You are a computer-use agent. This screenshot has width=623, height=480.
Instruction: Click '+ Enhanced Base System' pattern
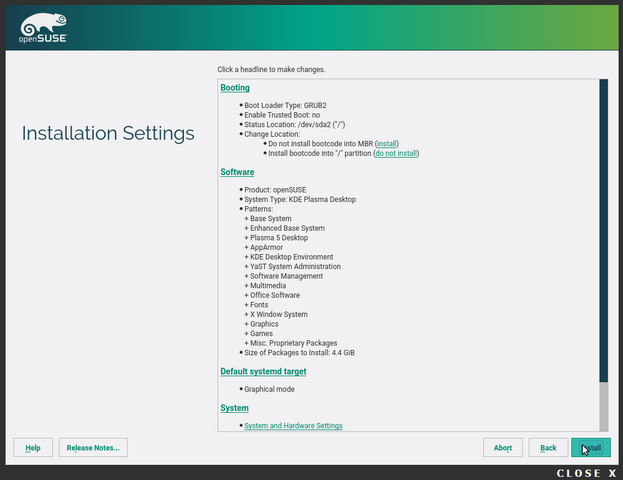tap(284, 228)
